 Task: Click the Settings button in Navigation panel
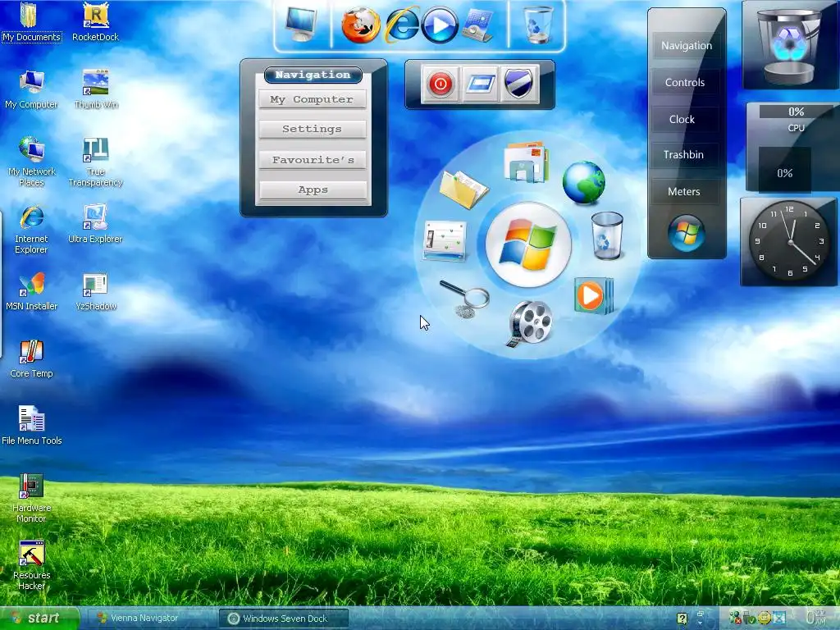point(312,129)
